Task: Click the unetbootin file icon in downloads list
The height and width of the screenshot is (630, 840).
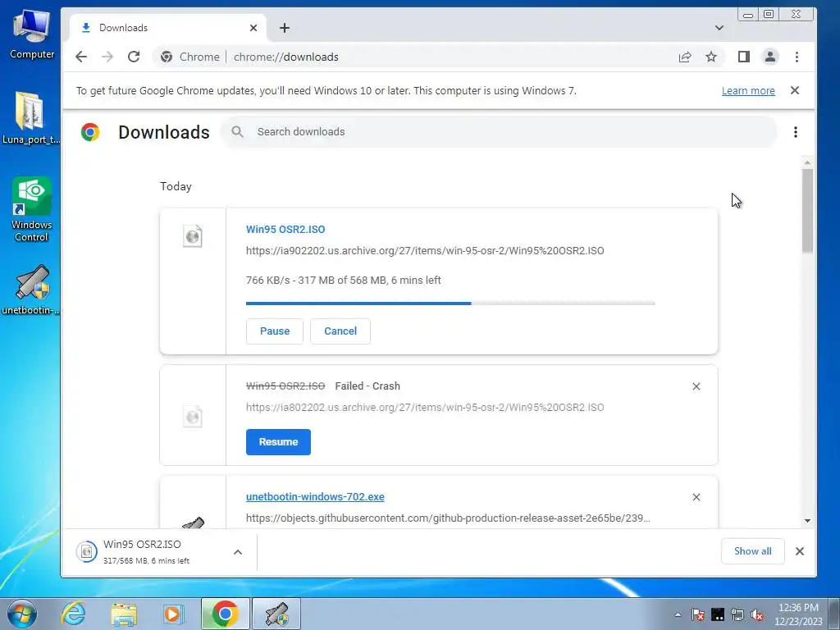Action: (192, 523)
